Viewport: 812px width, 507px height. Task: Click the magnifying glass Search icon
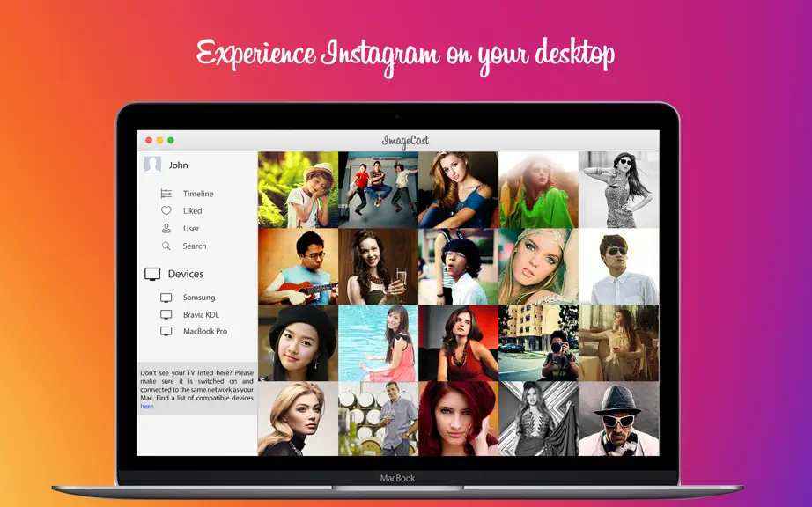[166, 246]
